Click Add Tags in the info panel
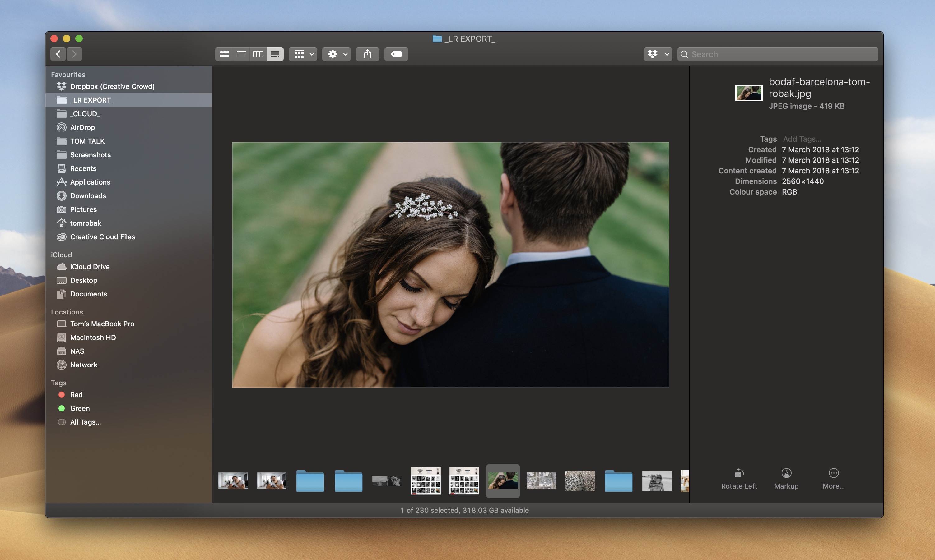This screenshot has height=560, width=935. pos(802,139)
